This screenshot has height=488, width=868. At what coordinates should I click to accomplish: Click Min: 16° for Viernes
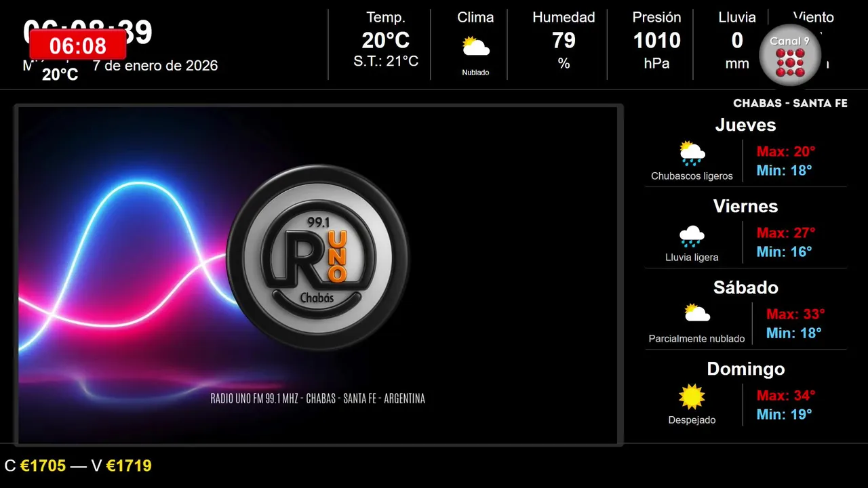[x=785, y=252]
